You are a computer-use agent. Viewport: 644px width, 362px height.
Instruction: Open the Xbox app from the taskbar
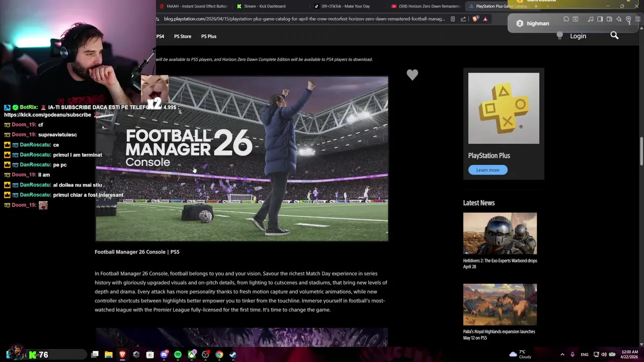tap(192, 354)
